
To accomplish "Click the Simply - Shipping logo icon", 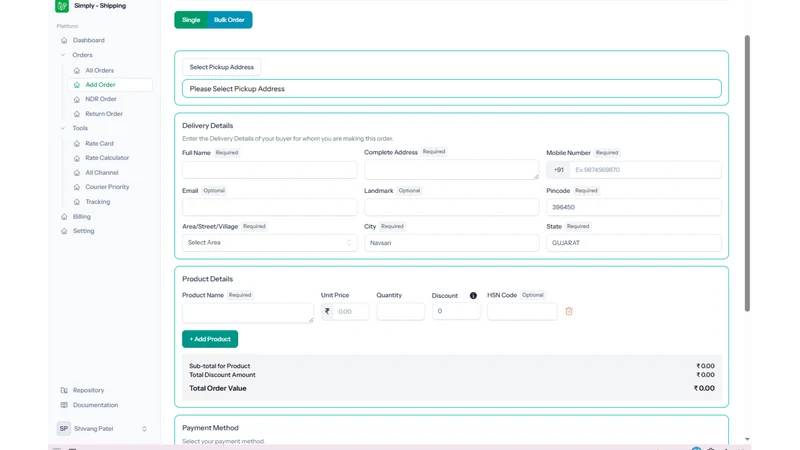I will [62, 6].
